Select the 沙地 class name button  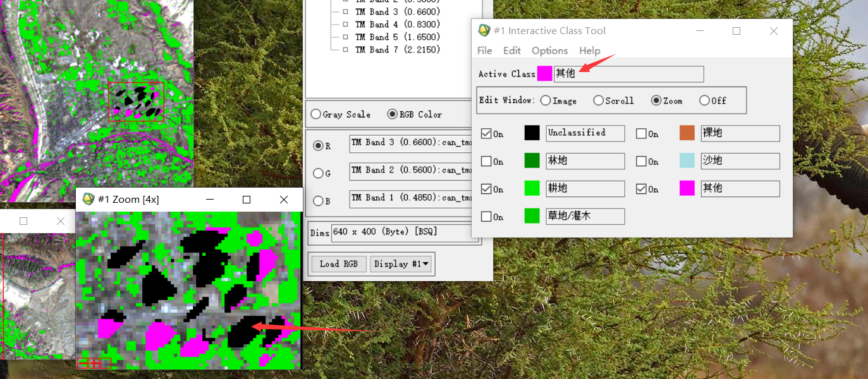click(x=740, y=161)
